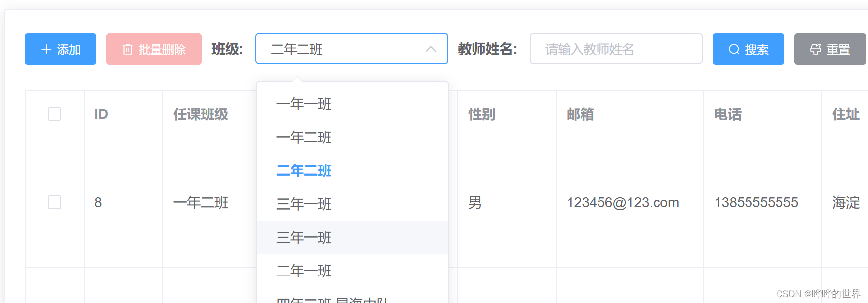868x303 pixels.
Task: Click the plus icon on the 添加 button
Action: click(x=46, y=49)
